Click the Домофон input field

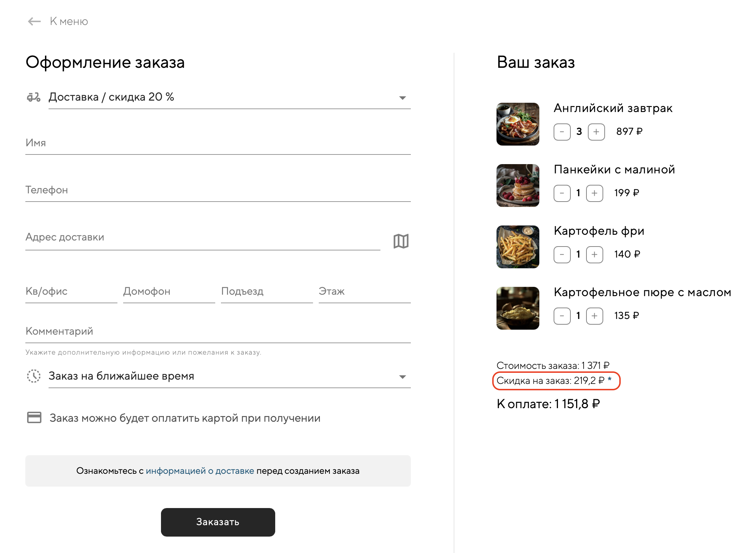169,292
